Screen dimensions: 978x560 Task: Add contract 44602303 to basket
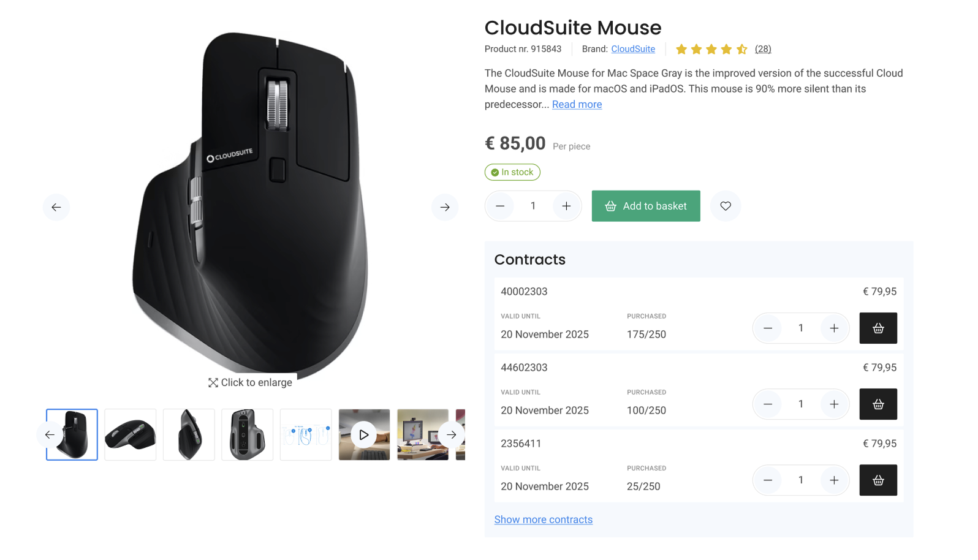pos(878,404)
